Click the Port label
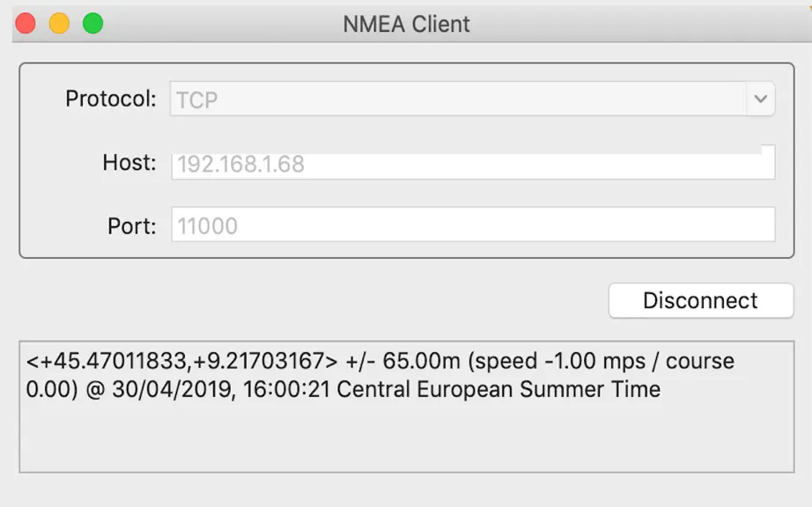This screenshot has width=812, height=507. coord(131,226)
